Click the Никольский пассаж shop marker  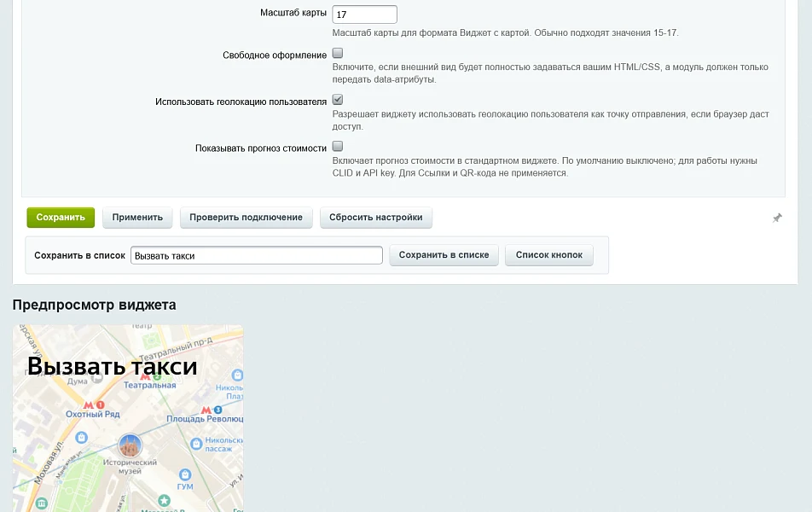point(196,444)
